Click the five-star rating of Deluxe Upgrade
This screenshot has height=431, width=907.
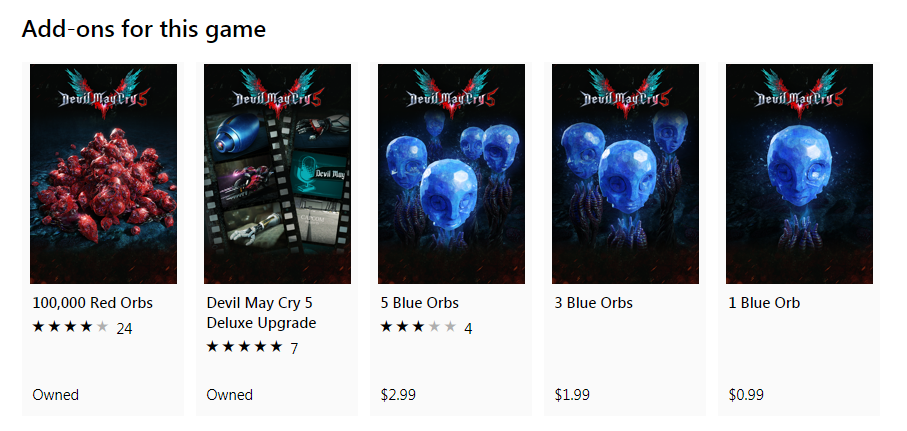[x=245, y=347]
